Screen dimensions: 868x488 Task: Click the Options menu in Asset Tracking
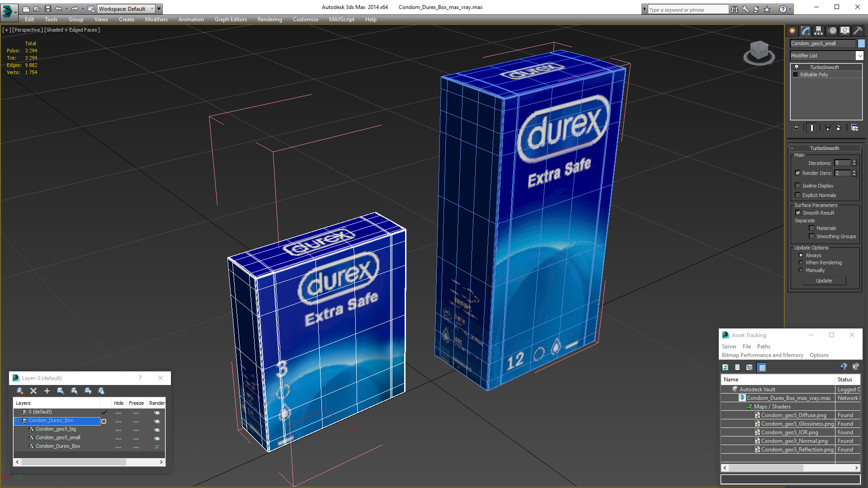819,355
